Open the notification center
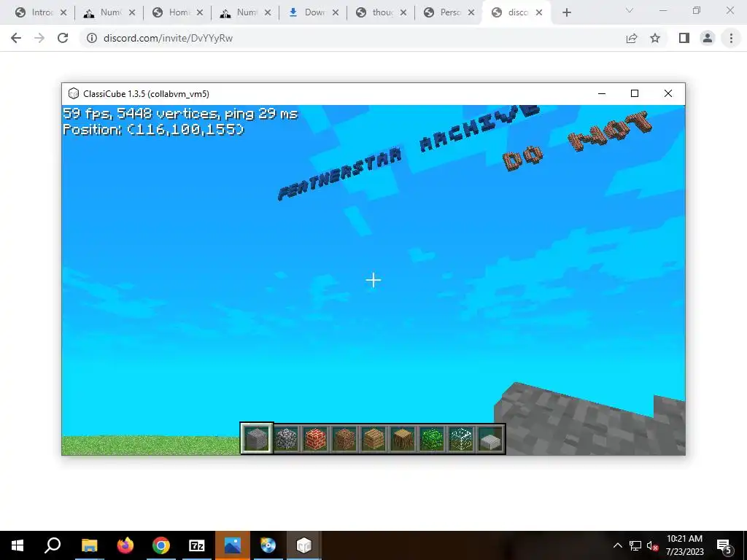The image size is (747, 560). [724, 545]
